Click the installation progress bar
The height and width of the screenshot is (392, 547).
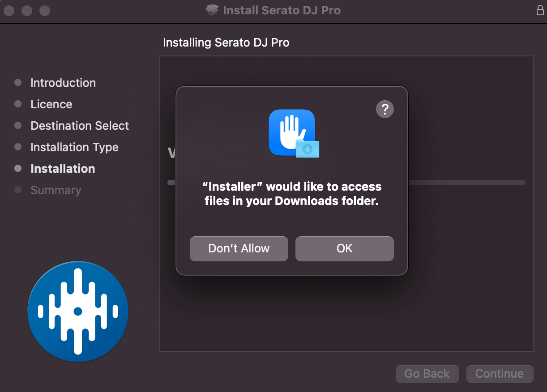pyautogui.click(x=470, y=182)
